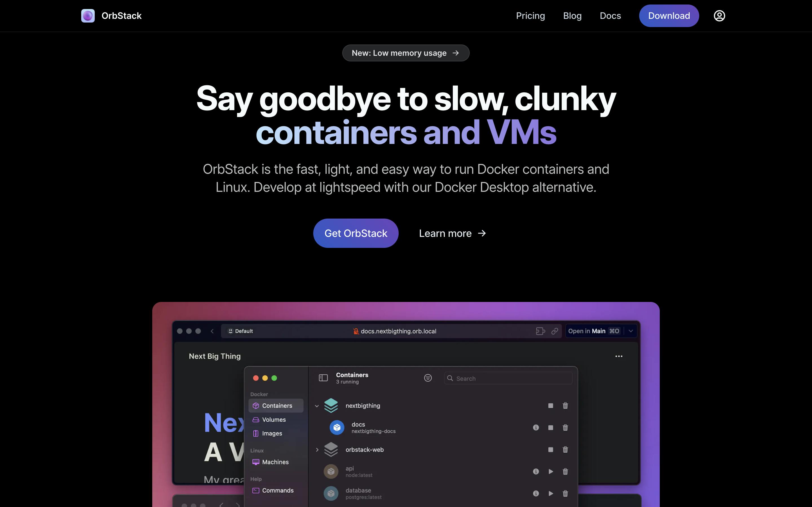The height and width of the screenshot is (507, 812).
Task: Toggle stop button for orbstack-web container
Action: (x=550, y=450)
